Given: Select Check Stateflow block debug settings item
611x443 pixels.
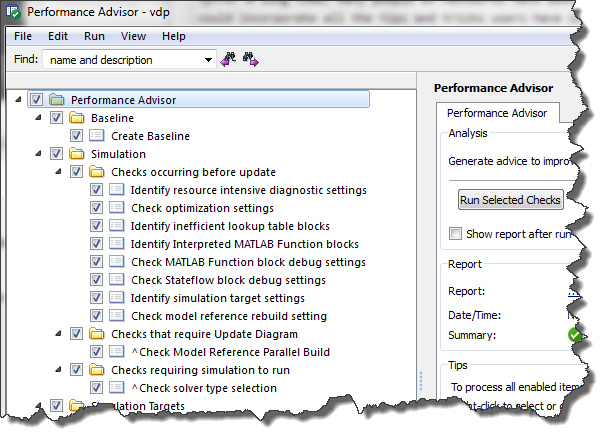Looking at the screenshot, I should [228, 280].
